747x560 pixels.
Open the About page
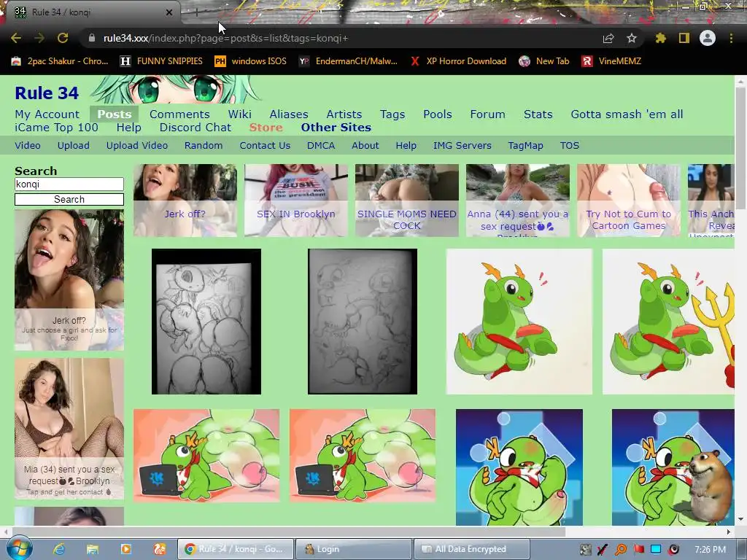pos(365,146)
